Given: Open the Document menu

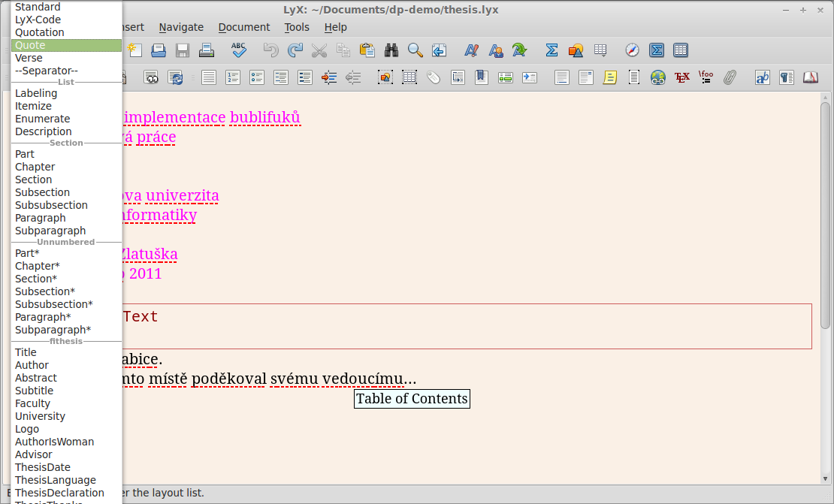Looking at the screenshot, I should pos(244,27).
